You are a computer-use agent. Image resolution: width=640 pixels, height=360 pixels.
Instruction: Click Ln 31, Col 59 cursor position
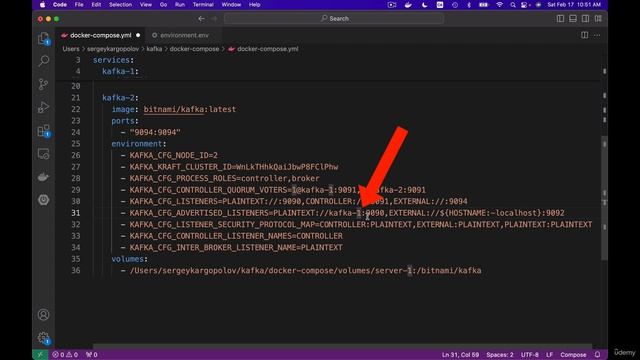pyautogui.click(x=460, y=355)
